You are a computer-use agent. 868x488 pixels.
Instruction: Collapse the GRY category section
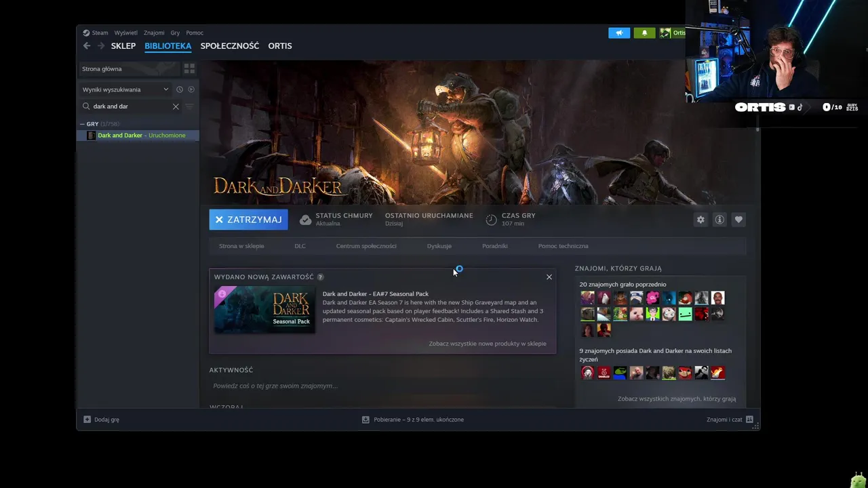point(82,124)
